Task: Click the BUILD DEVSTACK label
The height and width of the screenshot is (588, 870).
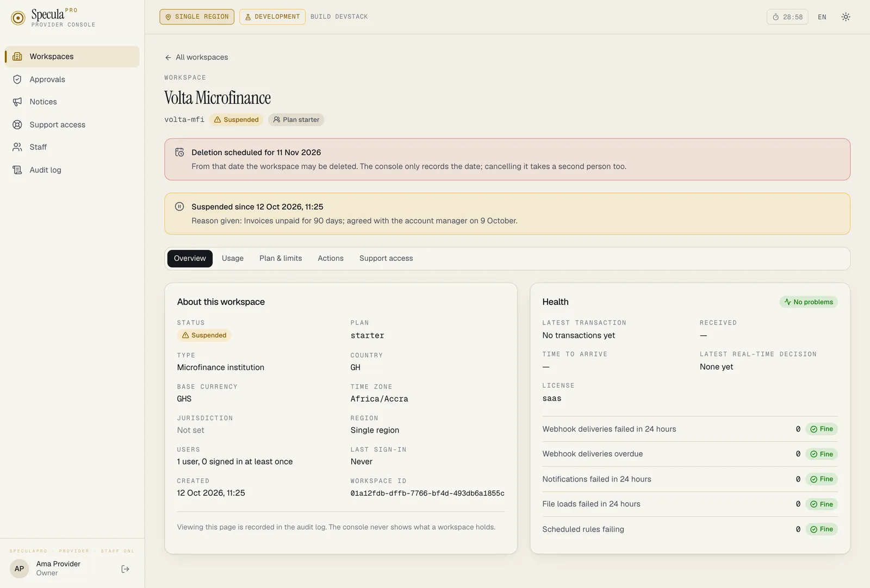Action: click(x=339, y=17)
